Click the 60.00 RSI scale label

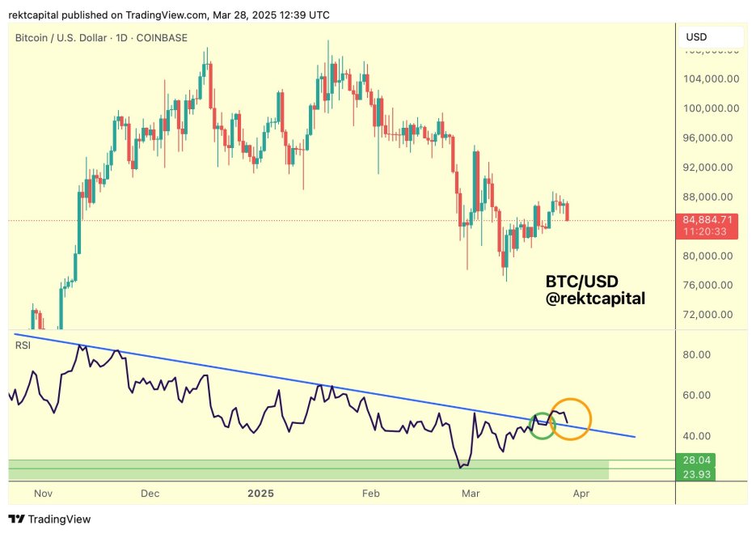[x=696, y=395]
